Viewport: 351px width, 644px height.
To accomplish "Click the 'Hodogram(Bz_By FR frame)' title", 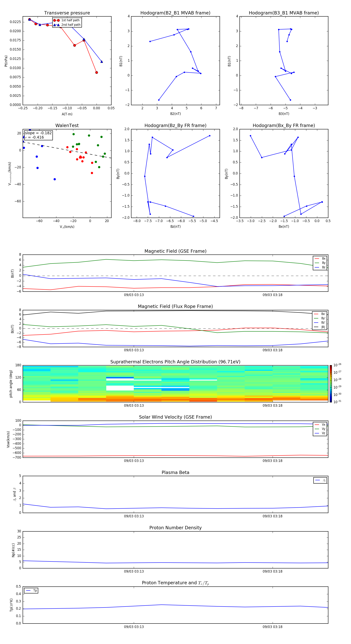I will (x=175, y=125).
